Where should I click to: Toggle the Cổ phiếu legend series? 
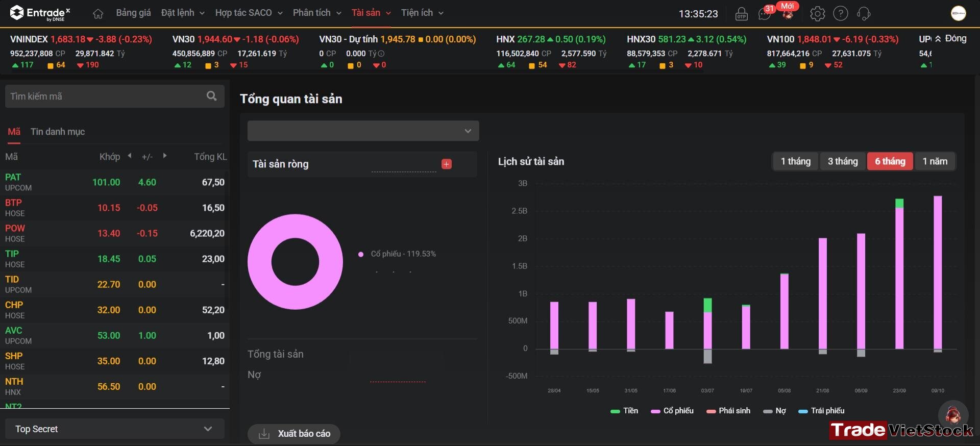[x=672, y=411]
